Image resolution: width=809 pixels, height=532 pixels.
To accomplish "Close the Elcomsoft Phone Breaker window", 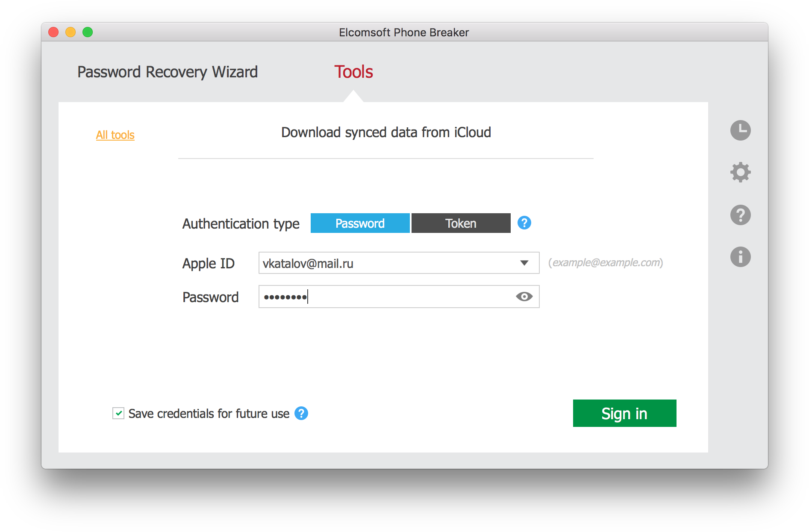I will (x=53, y=32).
